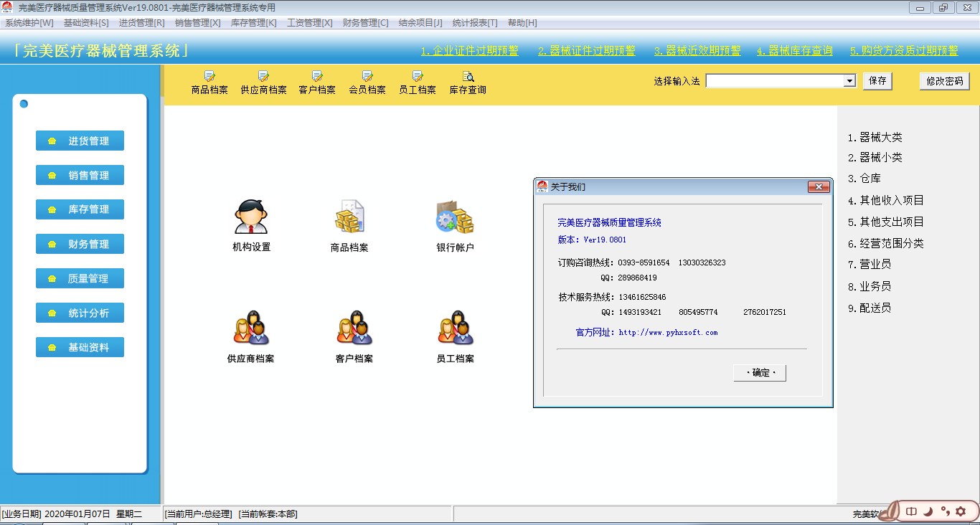Select the 质量管理 sidebar button

[x=80, y=278]
